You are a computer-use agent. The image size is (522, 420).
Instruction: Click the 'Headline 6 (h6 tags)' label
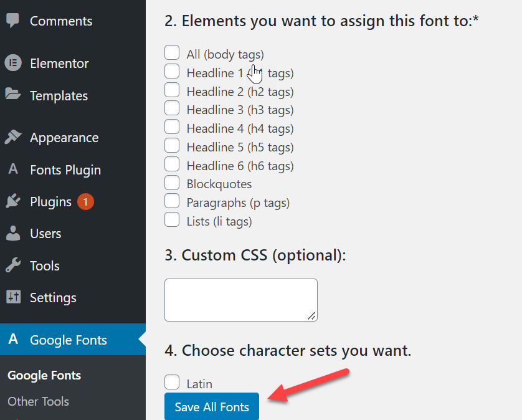pos(240,166)
